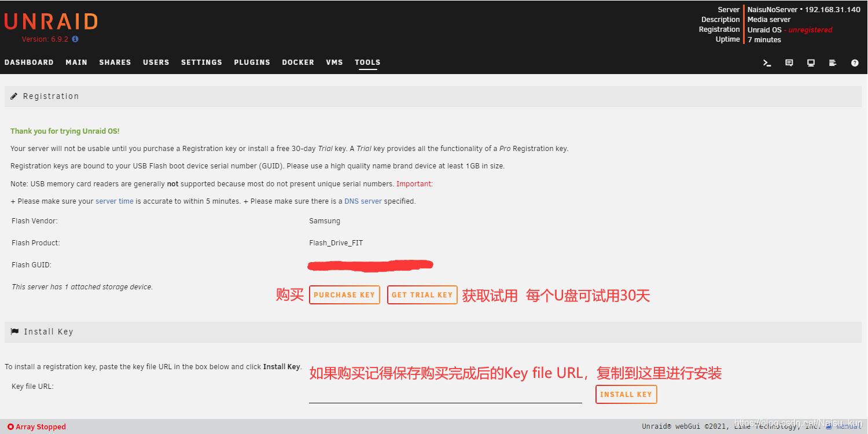Click the Registration section header
The image size is (868, 434).
tap(433, 96)
